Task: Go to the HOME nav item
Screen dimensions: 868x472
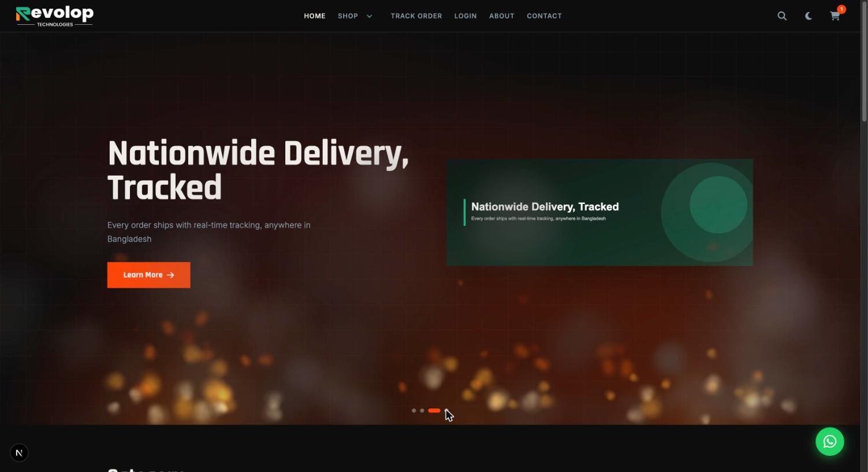Action: pos(315,16)
